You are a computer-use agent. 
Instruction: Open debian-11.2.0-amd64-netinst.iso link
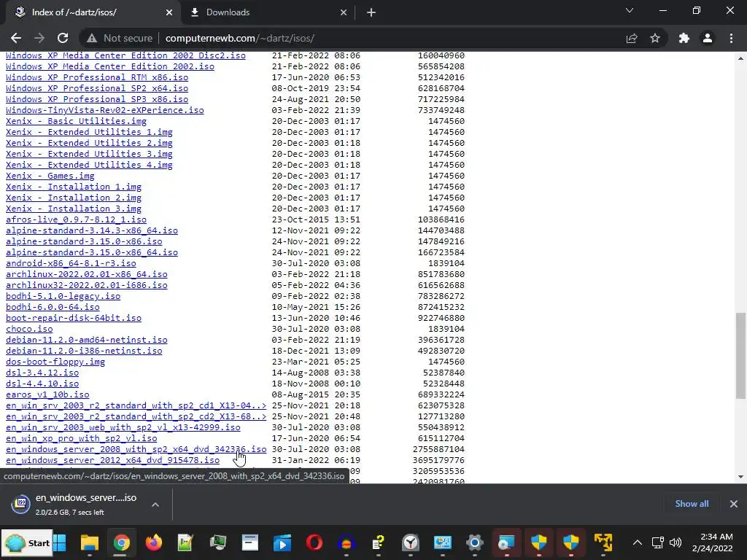click(86, 340)
